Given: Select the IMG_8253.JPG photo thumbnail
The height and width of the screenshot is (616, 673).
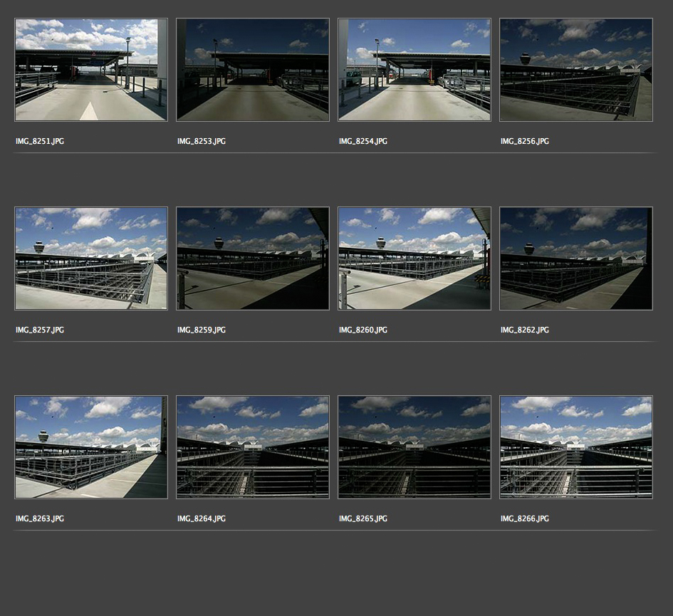Looking at the screenshot, I should (x=253, y=70).
